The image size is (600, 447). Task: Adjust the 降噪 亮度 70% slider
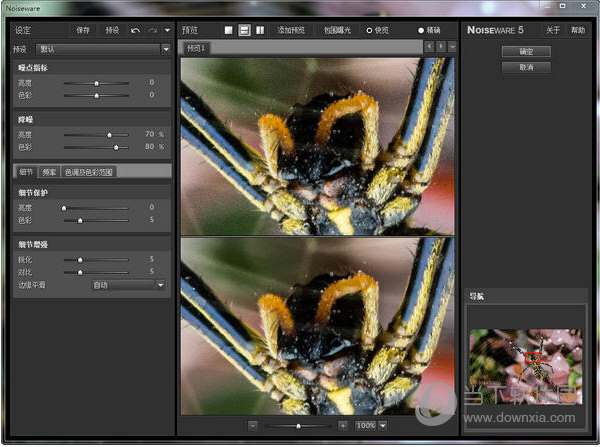point(96,135)
